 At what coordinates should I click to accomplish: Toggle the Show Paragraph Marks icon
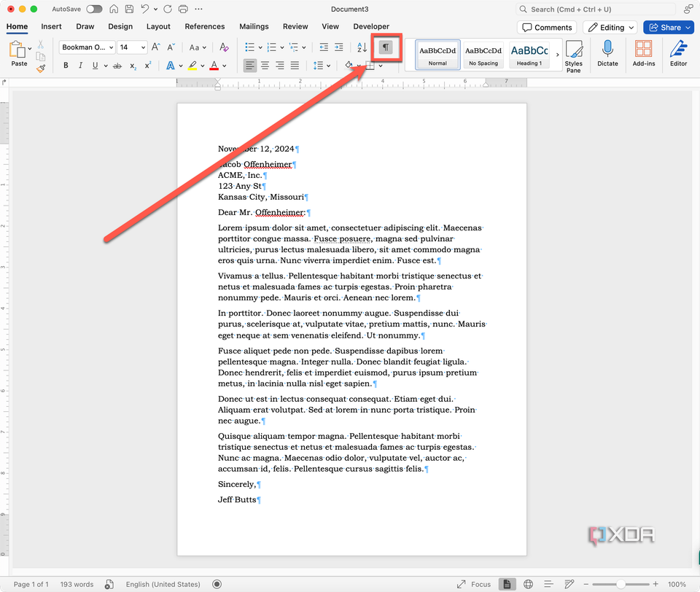385,48
